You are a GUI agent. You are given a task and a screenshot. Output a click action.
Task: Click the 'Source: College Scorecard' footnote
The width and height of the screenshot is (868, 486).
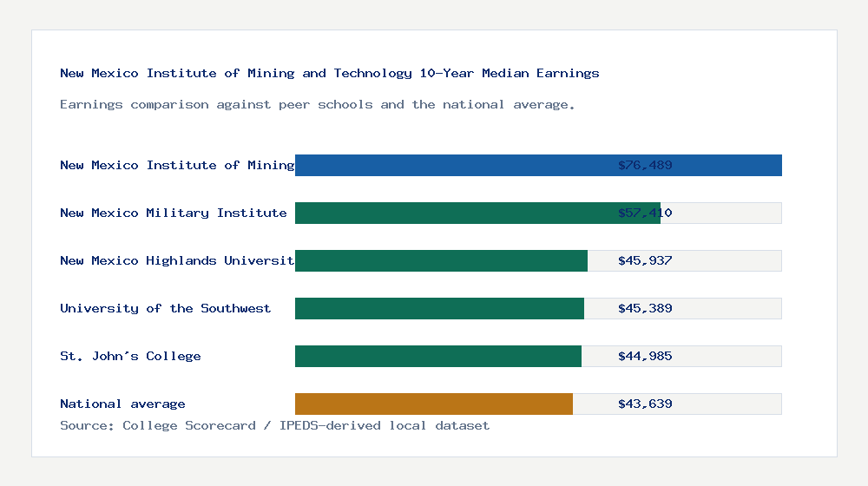pos(274,425)
